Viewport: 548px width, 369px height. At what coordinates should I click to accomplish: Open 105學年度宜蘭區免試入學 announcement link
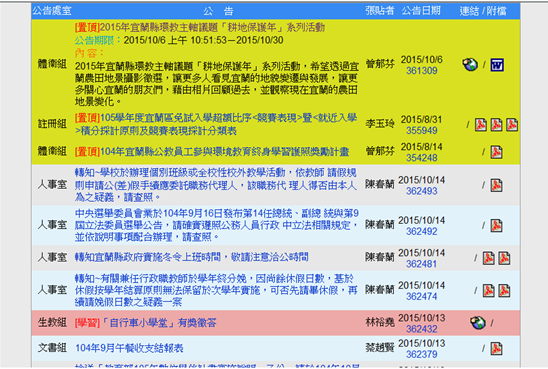pos(216,124)
